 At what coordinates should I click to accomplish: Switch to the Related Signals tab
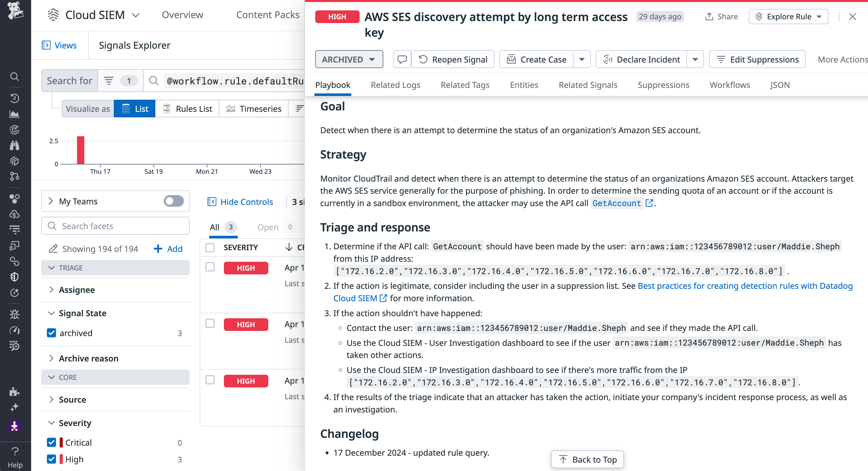588,85
